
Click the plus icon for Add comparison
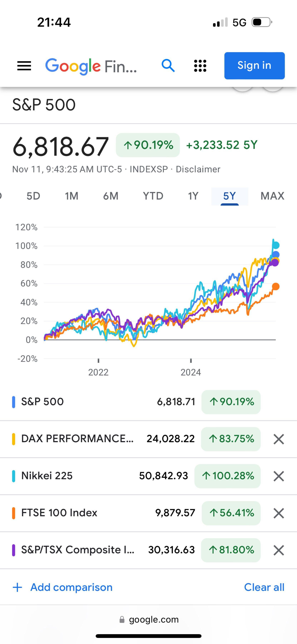(18, 587)
